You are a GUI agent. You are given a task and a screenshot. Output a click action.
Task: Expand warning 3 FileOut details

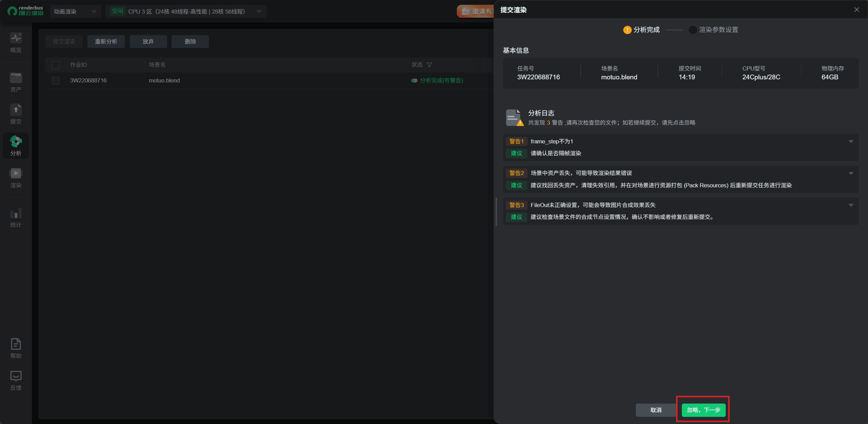click(851, 205)
